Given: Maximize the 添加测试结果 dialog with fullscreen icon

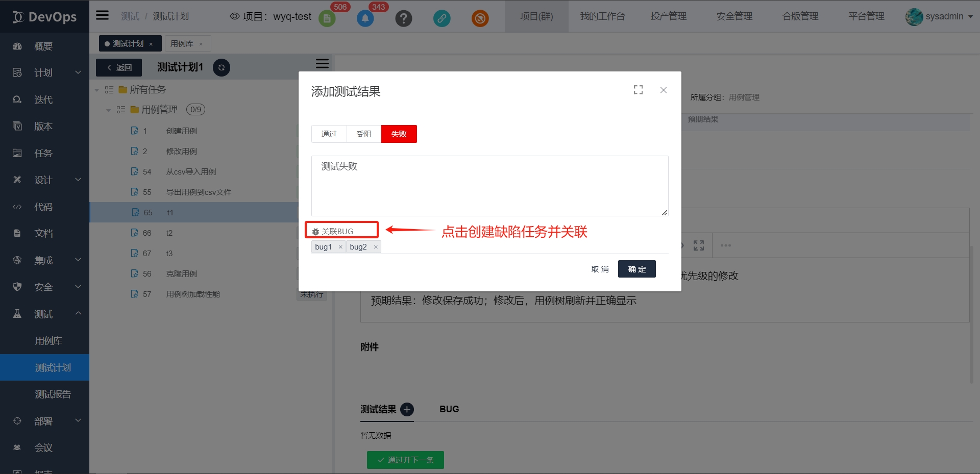Looking at the screenshot, I should click(x=638, y=90).
